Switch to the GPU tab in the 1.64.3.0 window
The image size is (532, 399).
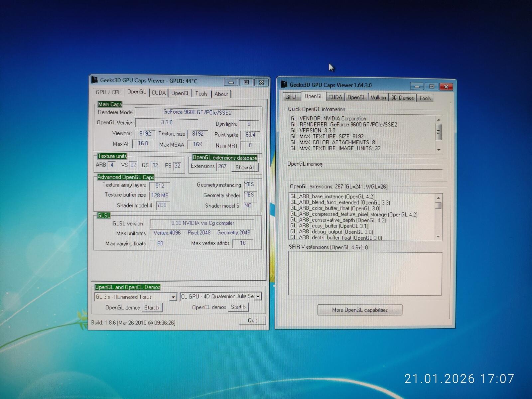[x=291, y=97]
